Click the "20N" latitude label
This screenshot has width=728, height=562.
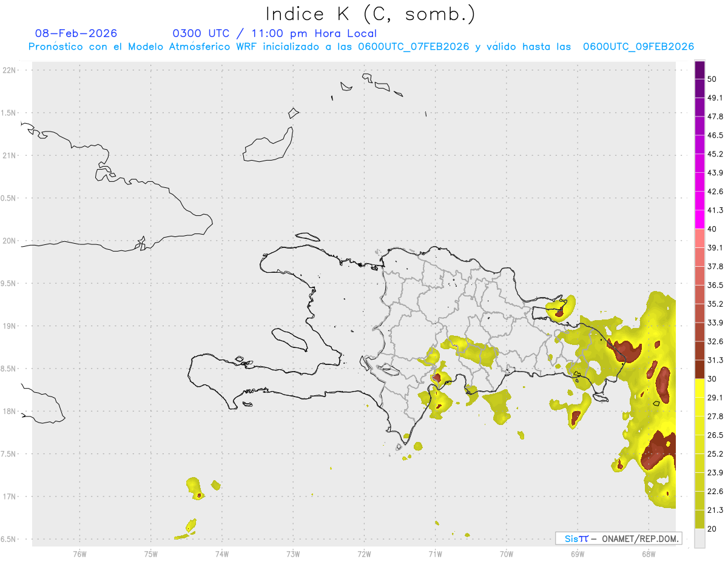(x=10, y=241)
